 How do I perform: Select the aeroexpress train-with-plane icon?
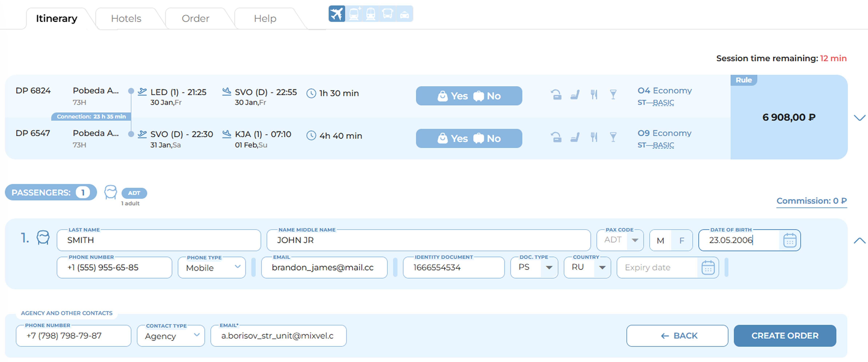[354, 14]
